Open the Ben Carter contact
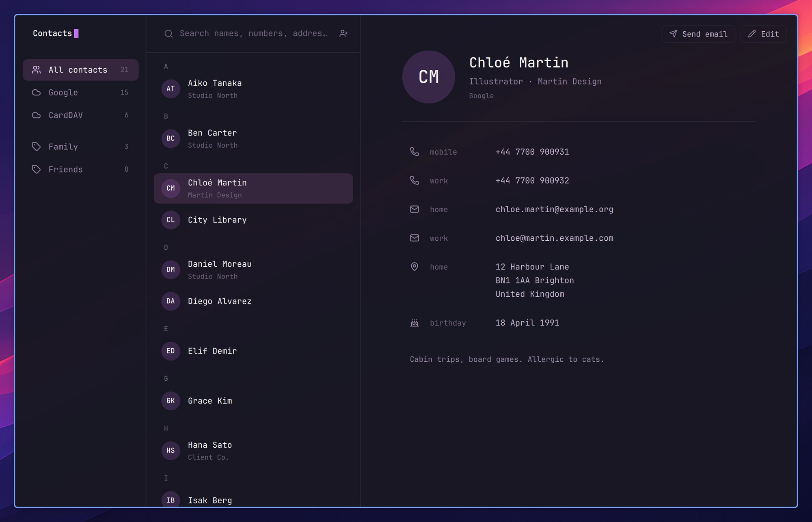 [253, 139]
